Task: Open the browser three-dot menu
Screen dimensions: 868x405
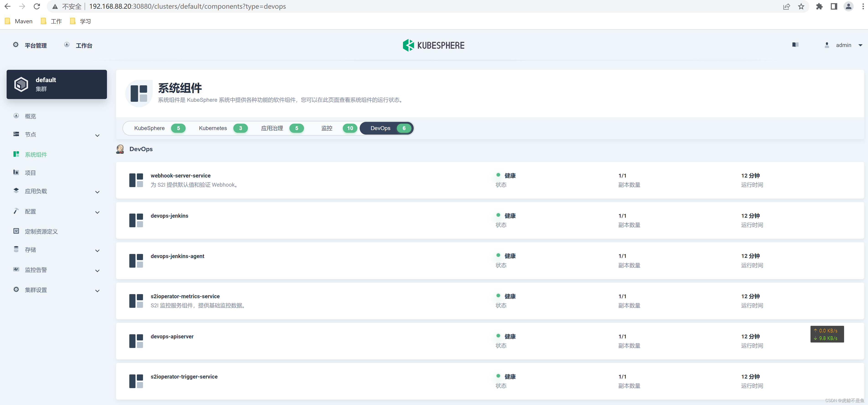Action: point(863,6)
